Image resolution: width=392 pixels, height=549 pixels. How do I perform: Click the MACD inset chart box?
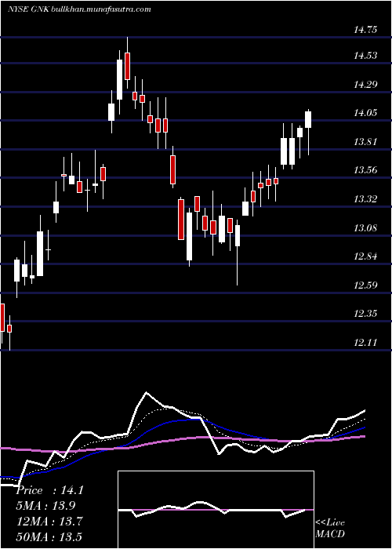click(x=216, y=510)
